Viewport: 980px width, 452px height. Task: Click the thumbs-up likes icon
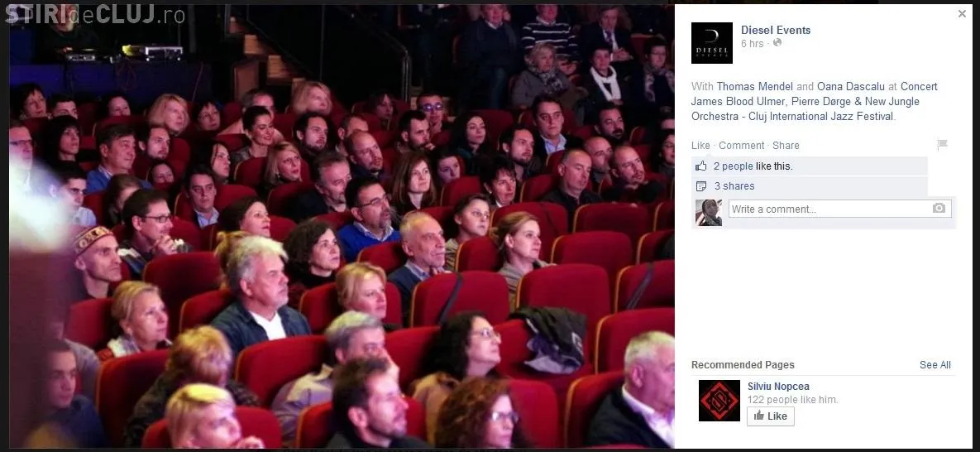701,166
